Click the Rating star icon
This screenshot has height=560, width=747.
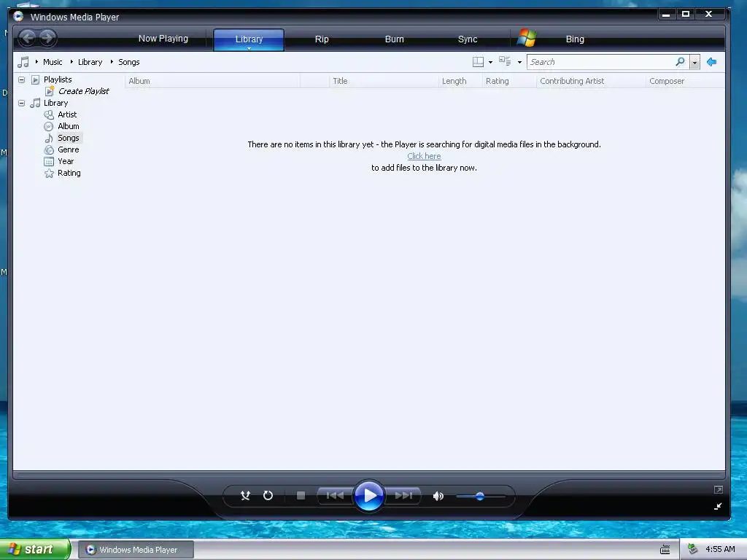point(49,174)
